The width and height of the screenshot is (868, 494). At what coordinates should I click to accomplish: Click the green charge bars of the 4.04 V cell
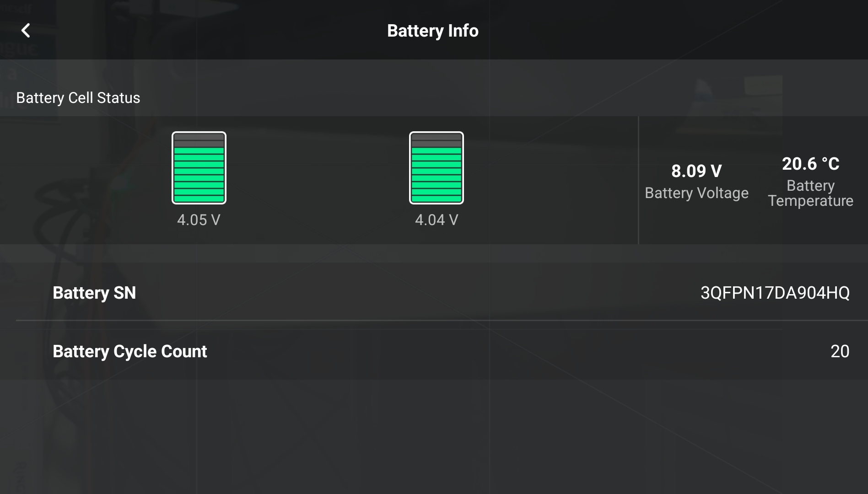coord(436,175)
